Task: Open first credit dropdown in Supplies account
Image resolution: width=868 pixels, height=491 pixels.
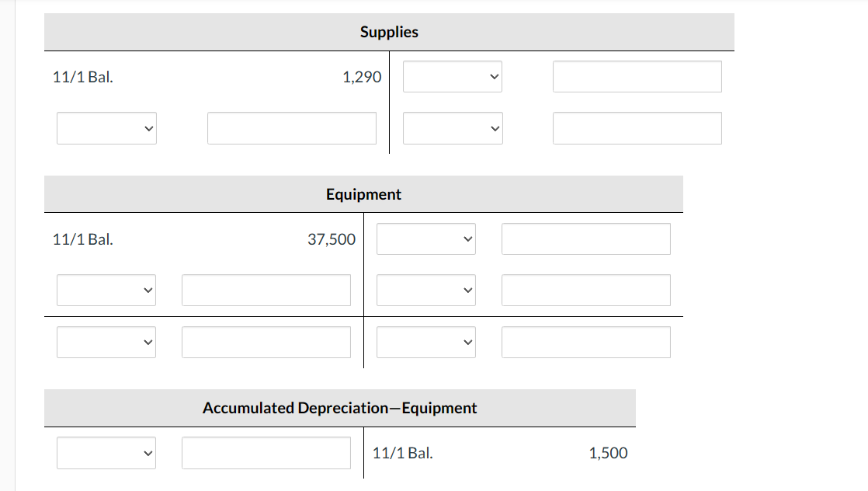Action: point(452,77)
